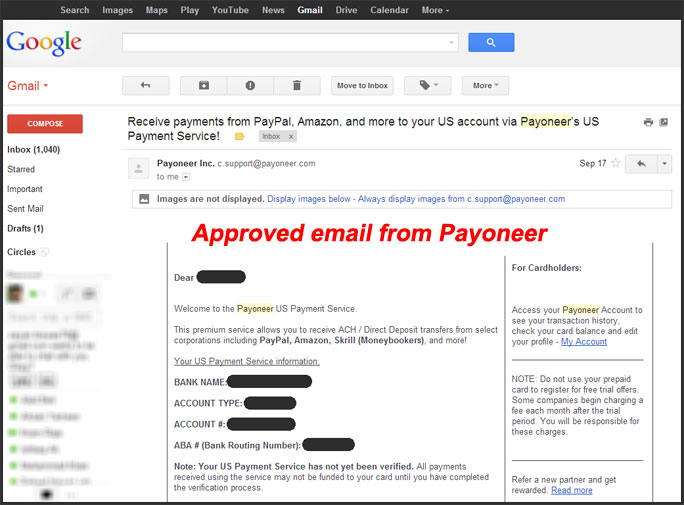
Task: Open Play in the top Google bar
Action: tap(190, 10)
